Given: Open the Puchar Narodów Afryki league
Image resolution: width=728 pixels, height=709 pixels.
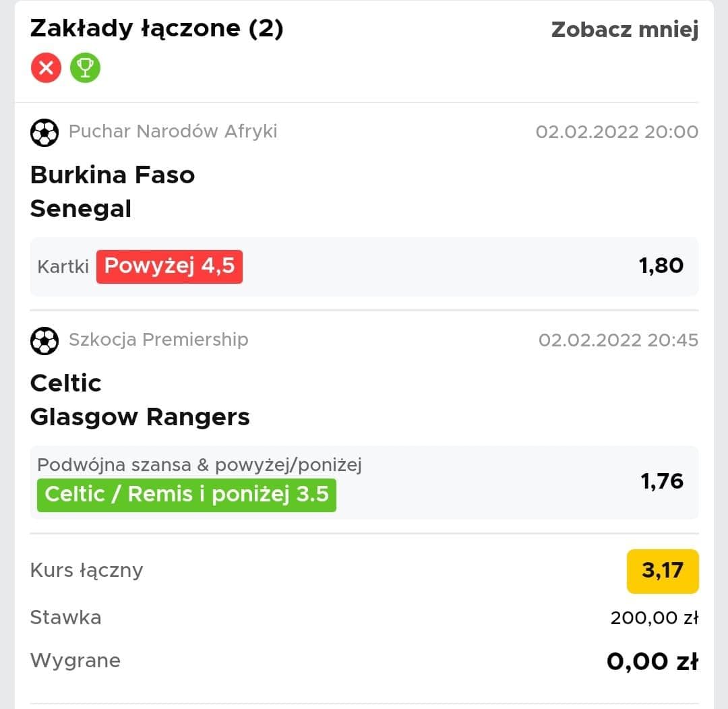Looking at the screenshot, I should click(173, 131).
